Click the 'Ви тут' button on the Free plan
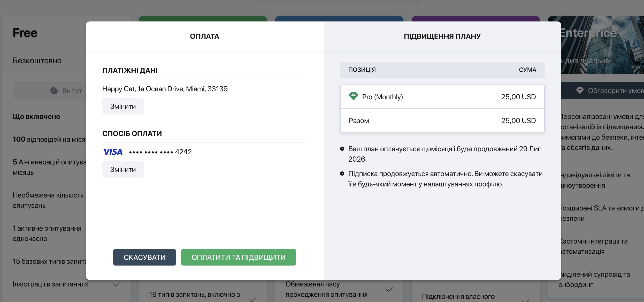Screen dimensions: 644x302 (x=49, y=90)
